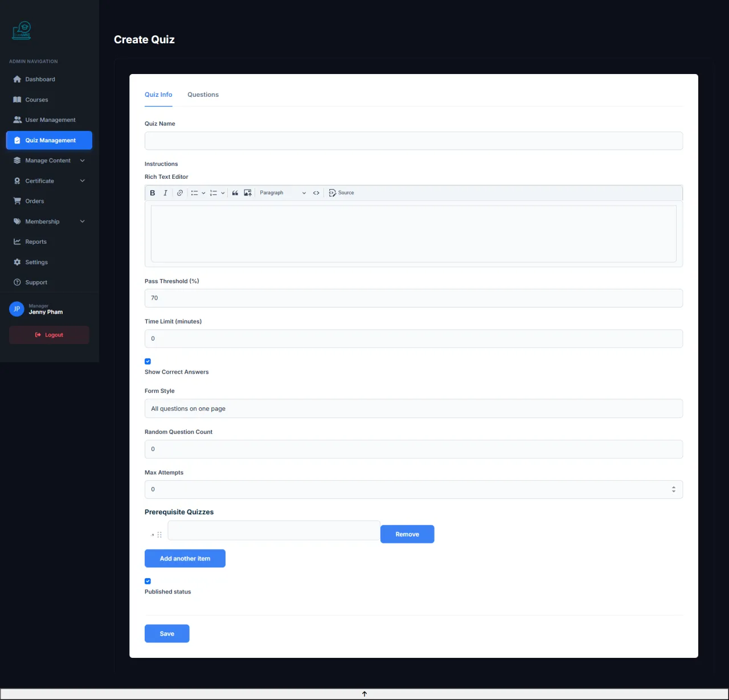Viewport: 729px width, 700px height.
Task: Open User Management link
Action: (x=49, y=120)
